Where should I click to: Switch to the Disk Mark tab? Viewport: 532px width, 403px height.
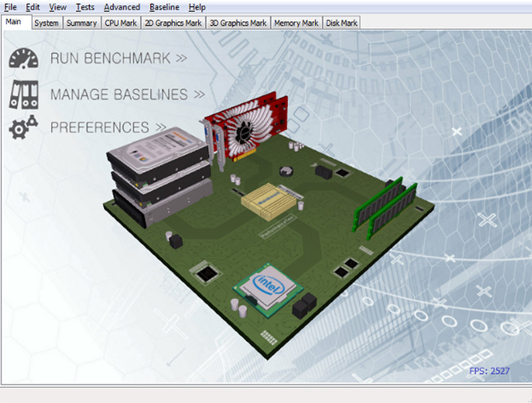coord(341,23)
